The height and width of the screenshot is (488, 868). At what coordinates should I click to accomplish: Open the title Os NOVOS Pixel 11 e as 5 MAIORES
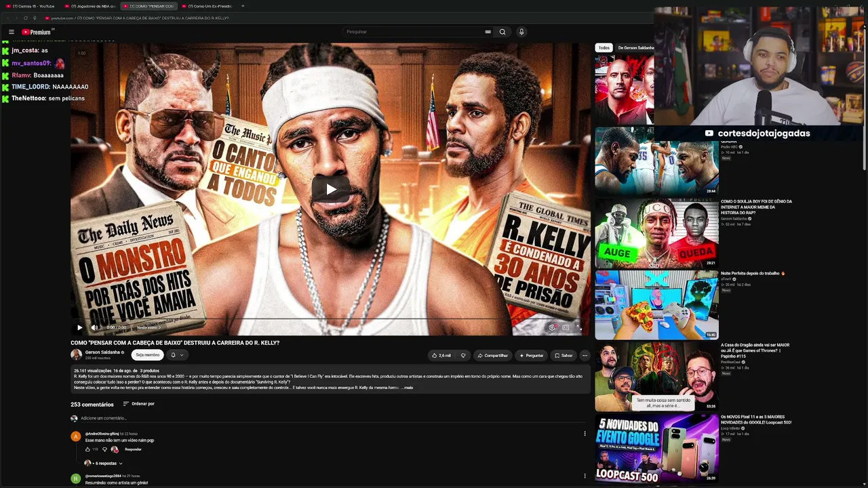(x=756, y=420)
